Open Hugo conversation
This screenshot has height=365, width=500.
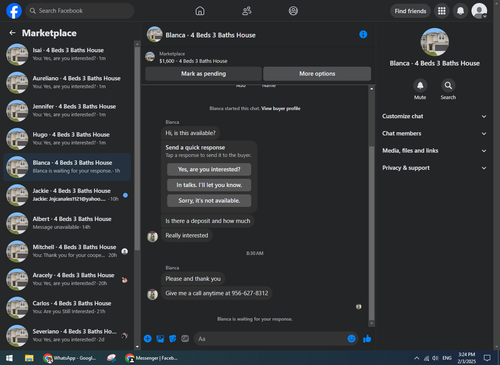pyautogui.click(x=67, y=139)
